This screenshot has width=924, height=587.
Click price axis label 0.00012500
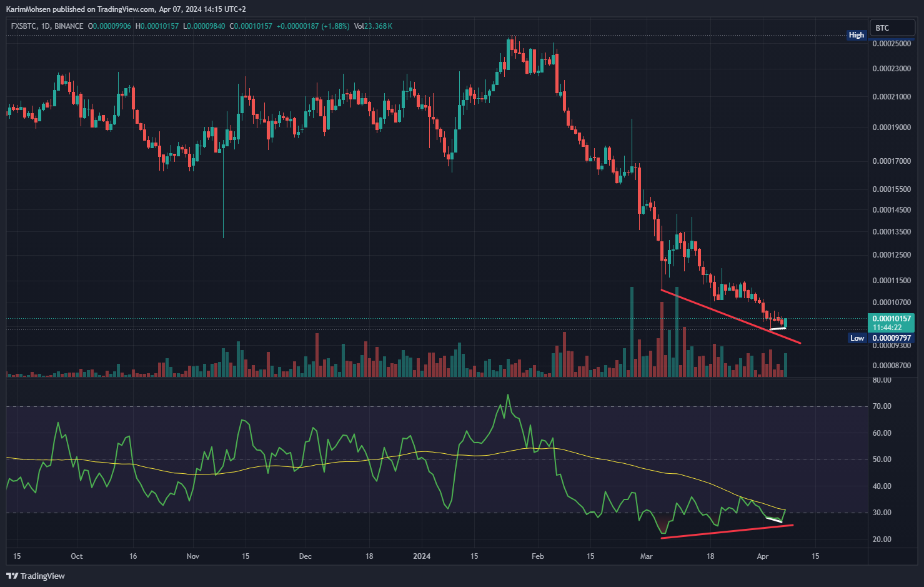click(x=892, y=255)
